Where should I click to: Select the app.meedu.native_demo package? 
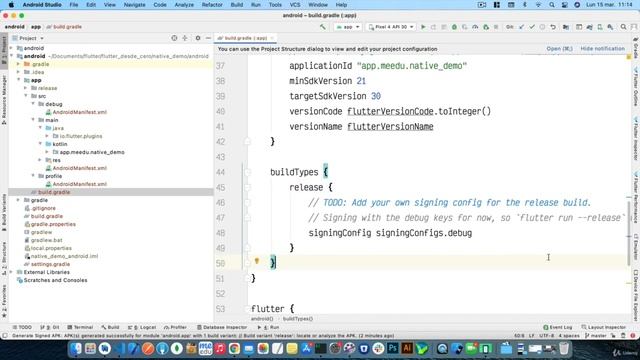tap(89, 152)
